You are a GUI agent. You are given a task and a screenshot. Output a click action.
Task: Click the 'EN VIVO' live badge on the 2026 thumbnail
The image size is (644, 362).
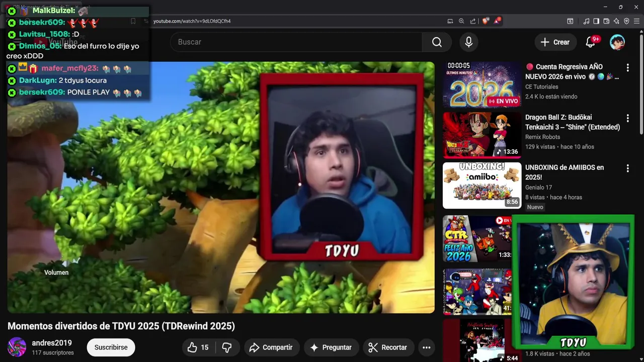(x=503, y=101)
